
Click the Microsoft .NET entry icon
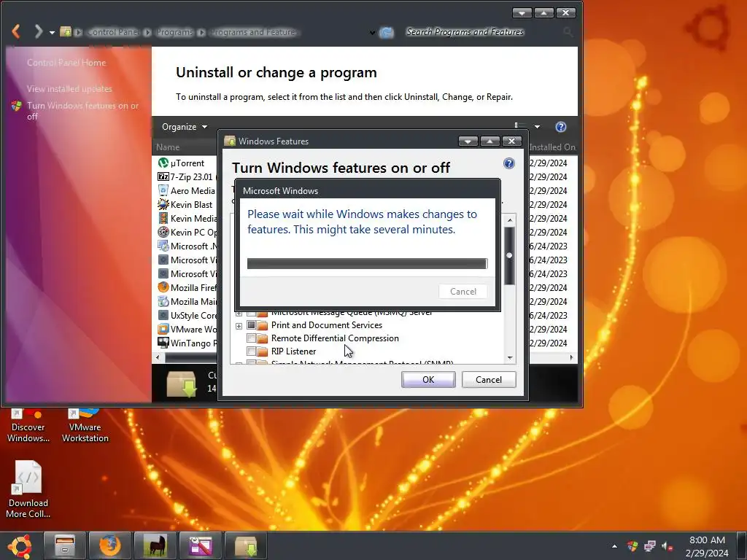click(x=163, y=246)
